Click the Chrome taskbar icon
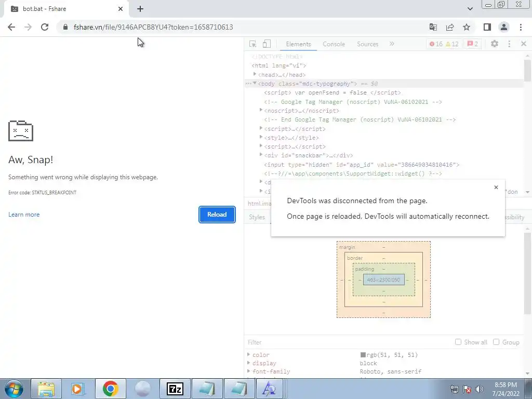 click(x=110, y=389)
